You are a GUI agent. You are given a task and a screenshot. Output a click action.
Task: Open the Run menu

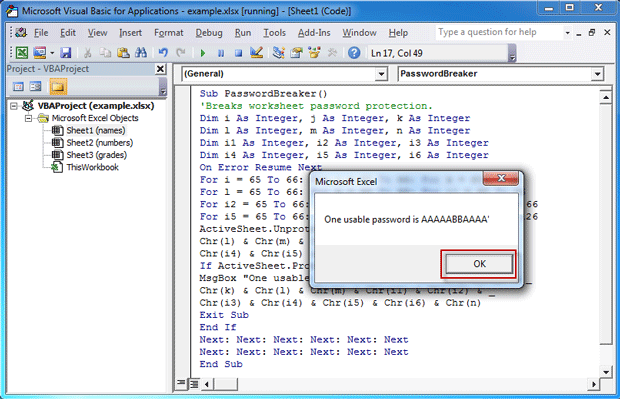pyautogui.click(x=243, y=33)
